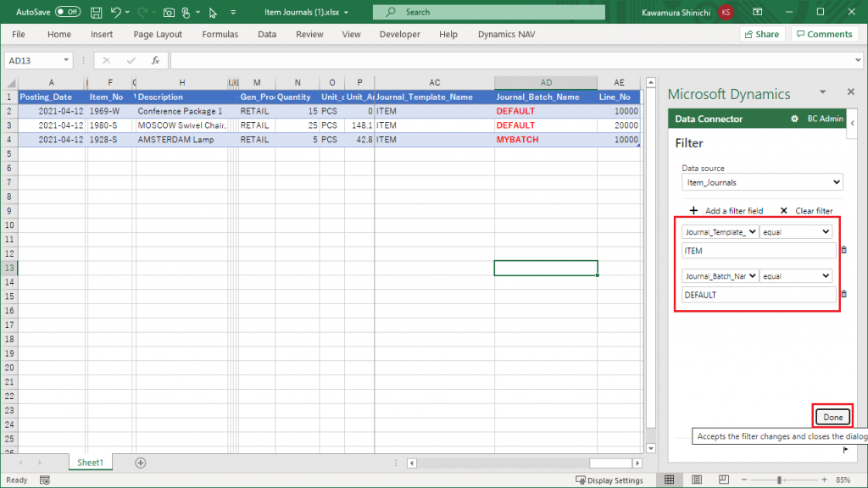This screenshot has width=868, height=488.
Task: Switch to Normal view icon
Action: 670,480
